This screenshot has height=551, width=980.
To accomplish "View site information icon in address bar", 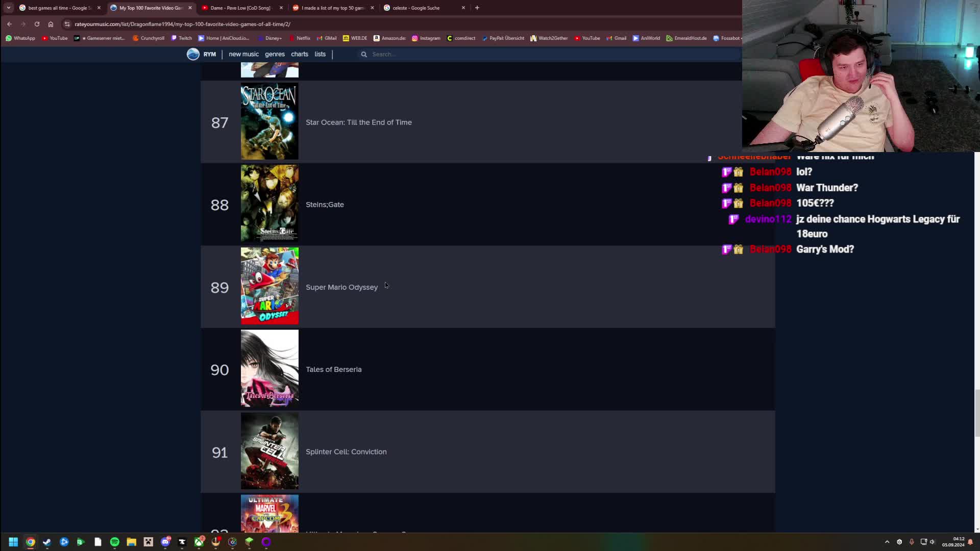I will point(67,24).
